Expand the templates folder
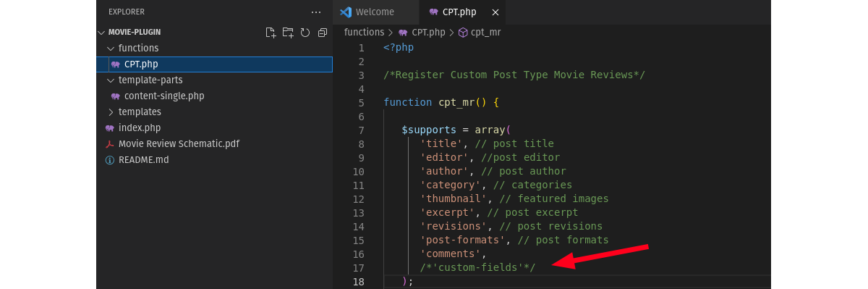This screenshot has width=868, height=289. click(111, 112)
